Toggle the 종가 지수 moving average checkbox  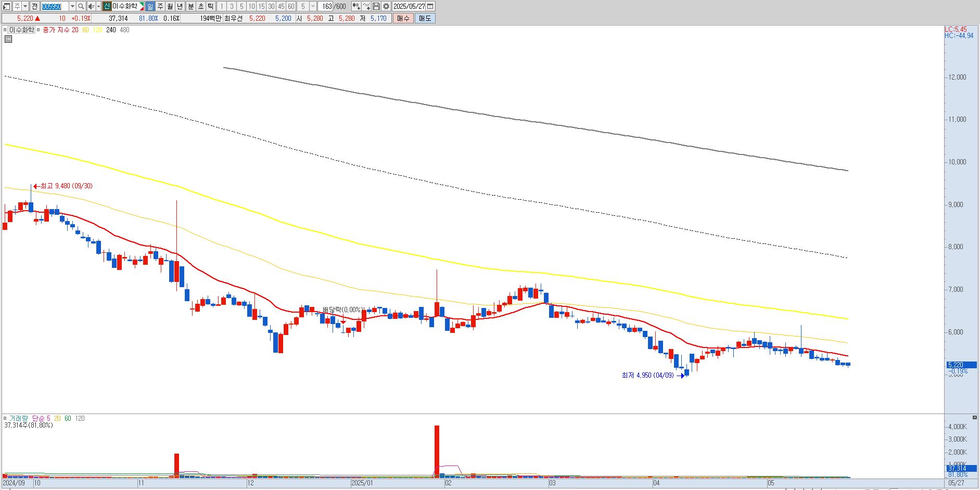(39, 30)
